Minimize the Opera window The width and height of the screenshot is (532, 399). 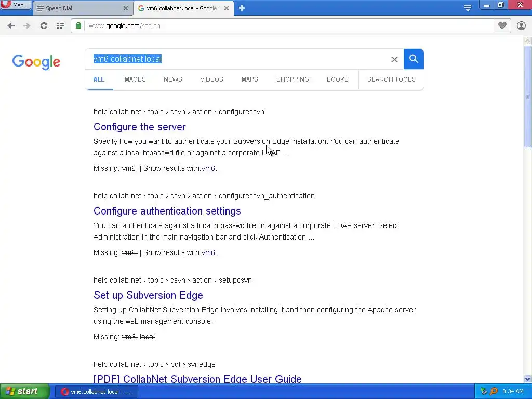[486, 5]
